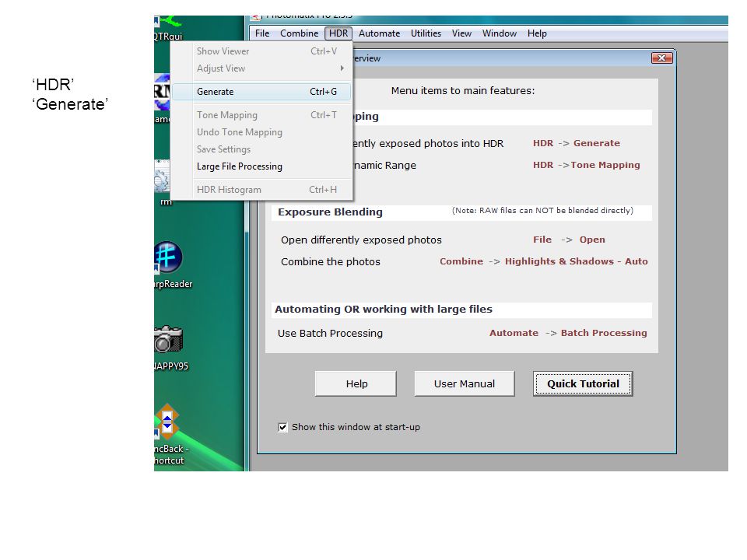Image resolution: width=747 pixels, height=560 pixels.
Task: Click Combine -> Highlights & Shadows - Auto text
Action: pyautogui.click(x=544, y=261)
